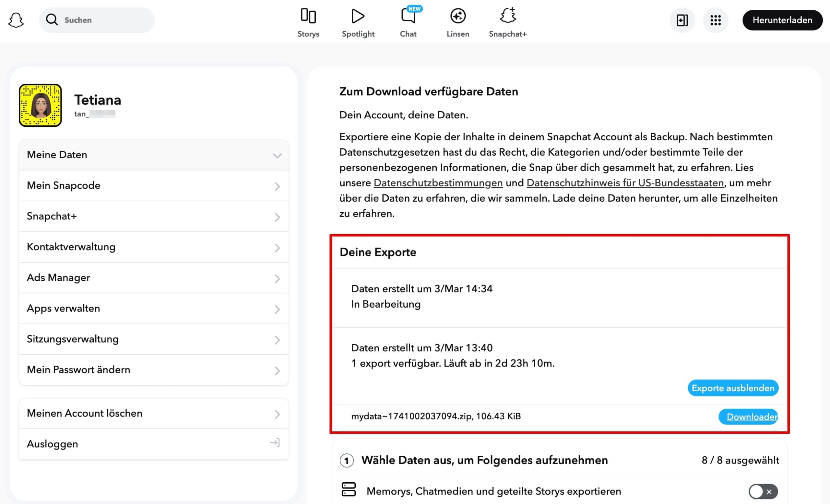Click chevron beside Mein Passwort ändern
This screenshot has width=830, height=504.
277,371
